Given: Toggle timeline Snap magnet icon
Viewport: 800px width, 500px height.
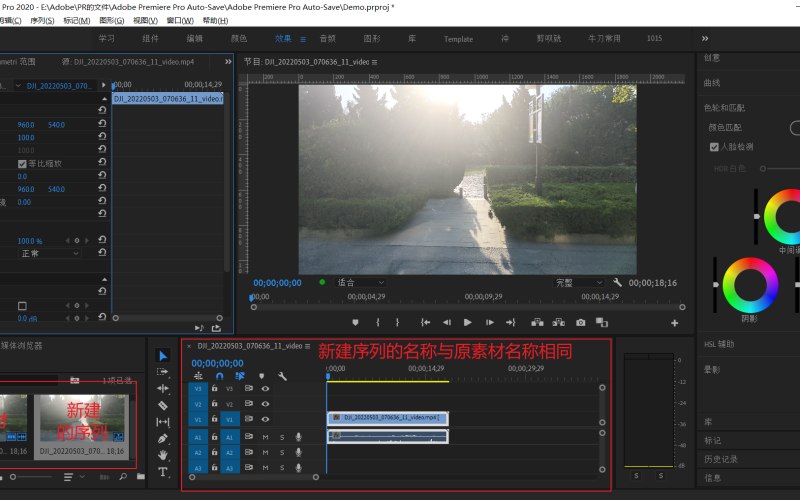Looking at the screenshot, I should pos(219,376).
